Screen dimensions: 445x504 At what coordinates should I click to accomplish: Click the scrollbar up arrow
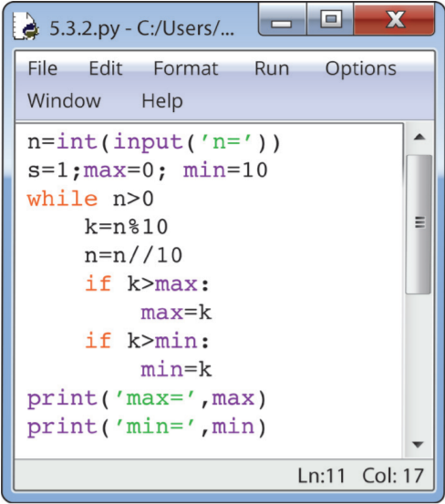[x=419, y=138]
